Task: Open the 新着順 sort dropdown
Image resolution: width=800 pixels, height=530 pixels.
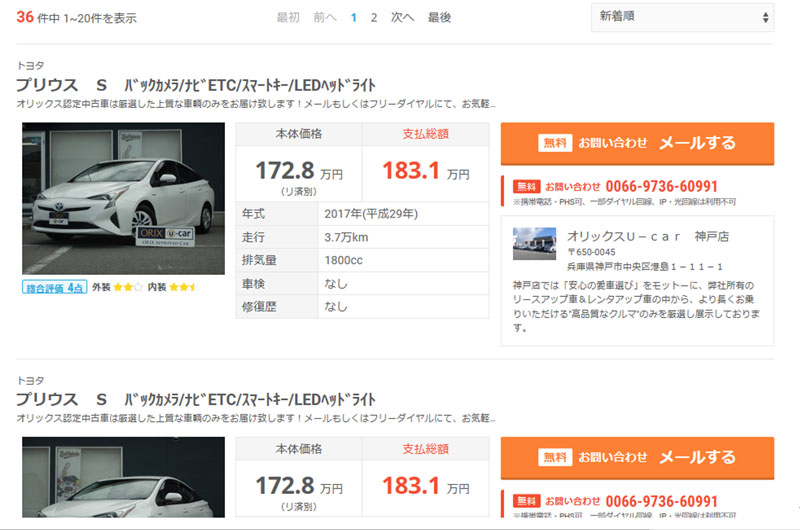Action: pyautogui.click(x=682, y=17)
